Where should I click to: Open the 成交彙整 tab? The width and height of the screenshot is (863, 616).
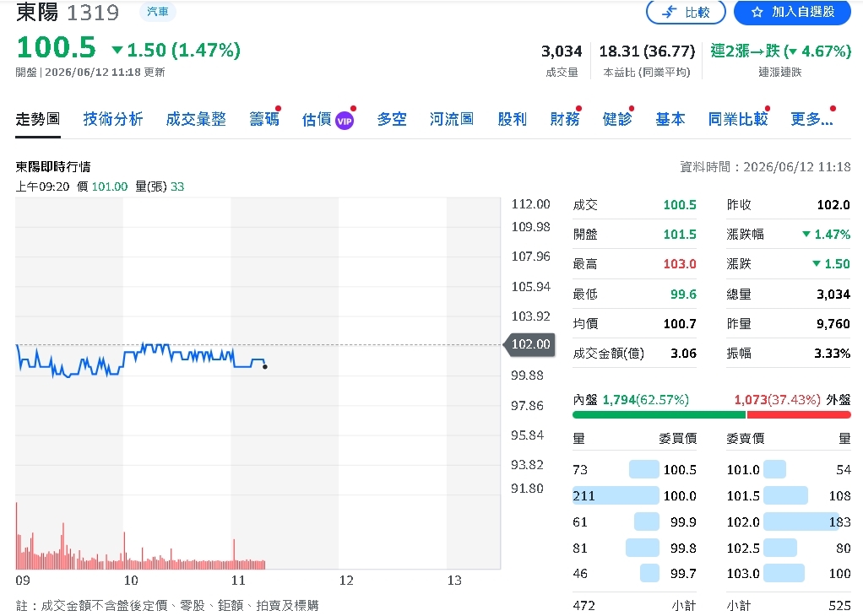point(196,119)
